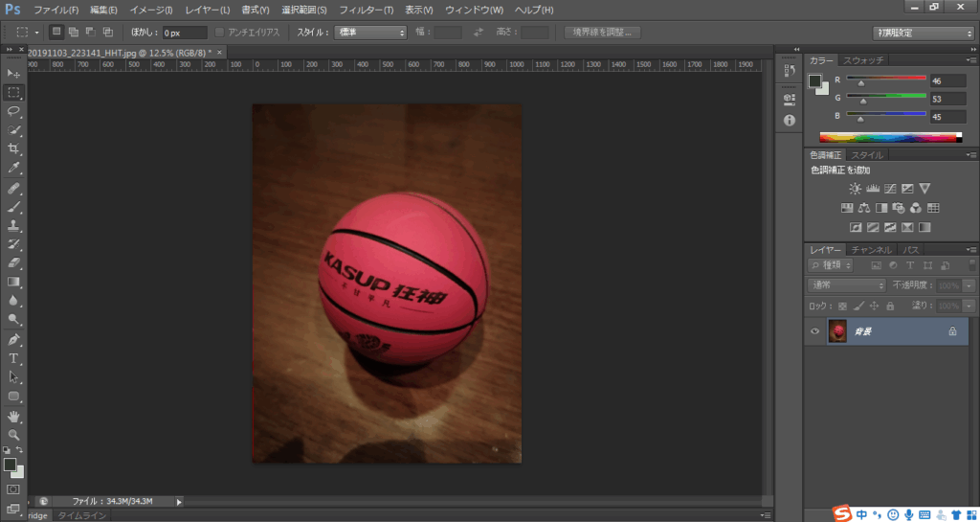Image resolution: width=980 pixels, height=522 pixels.
Task: Open the History panel icon
Action: point(790,71)
